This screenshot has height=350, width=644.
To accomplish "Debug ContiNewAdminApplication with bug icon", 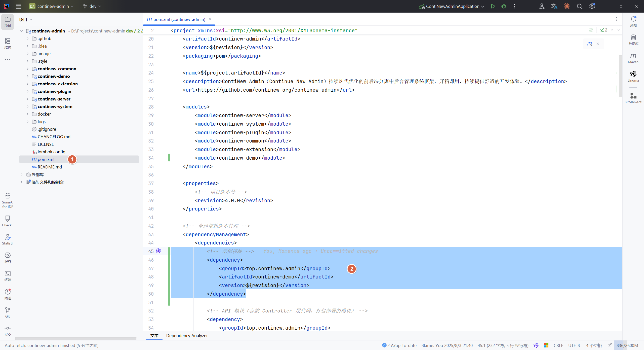I will coord(504,6).
